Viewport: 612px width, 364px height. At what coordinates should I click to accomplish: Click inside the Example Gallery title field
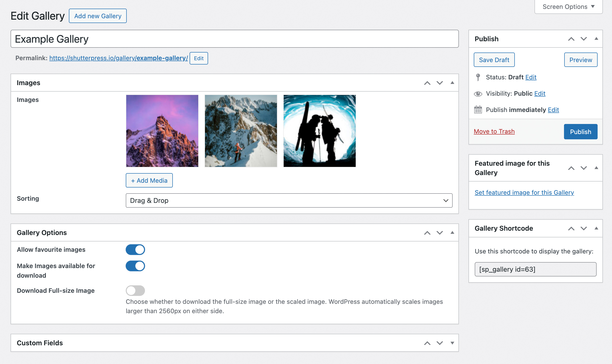coord(234,39)
